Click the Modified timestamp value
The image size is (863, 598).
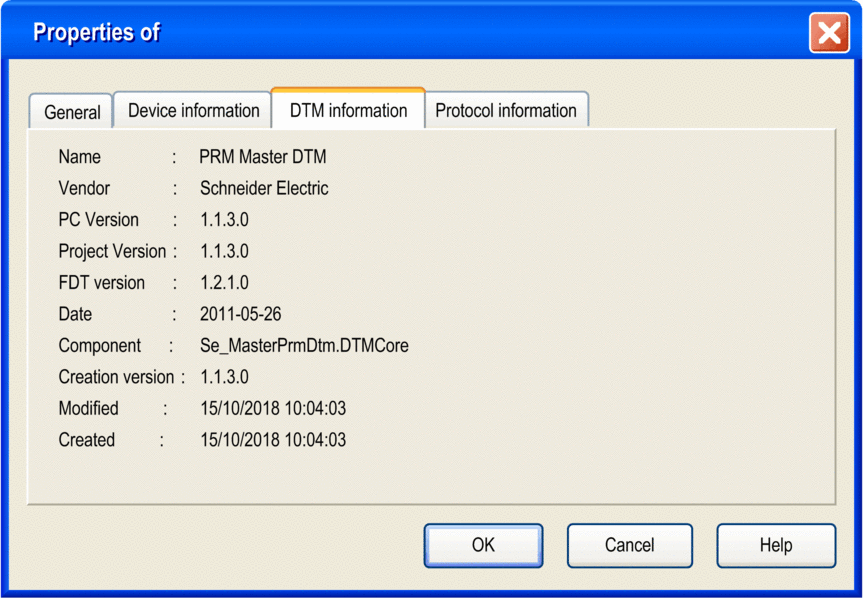click(x=273, y=408)
